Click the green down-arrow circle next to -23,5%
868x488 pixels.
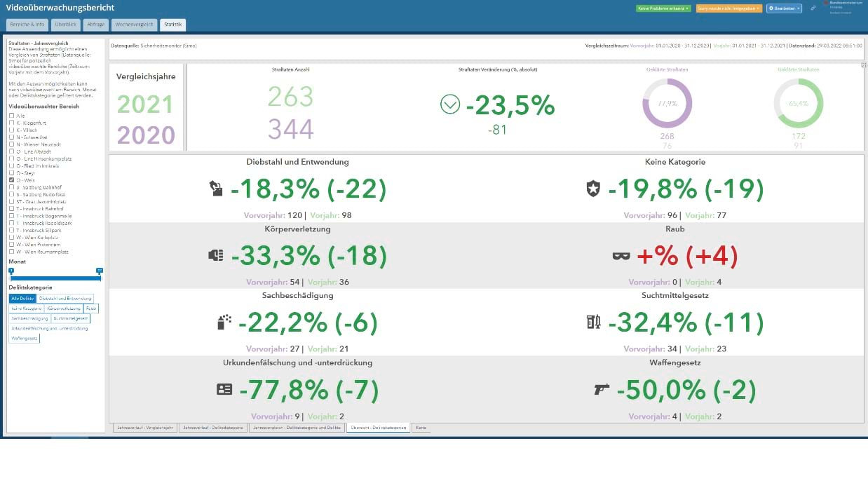tap(449, 105)
